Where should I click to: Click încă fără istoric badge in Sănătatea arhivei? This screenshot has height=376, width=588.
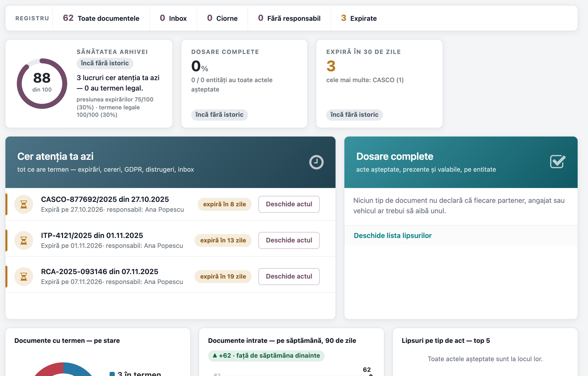(x=105, y=63)
